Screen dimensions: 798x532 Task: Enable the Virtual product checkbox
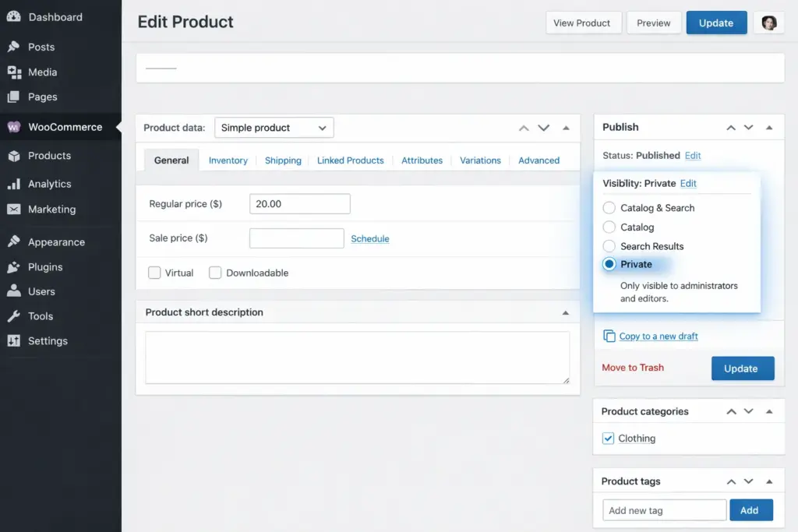(x=154, y=273)
